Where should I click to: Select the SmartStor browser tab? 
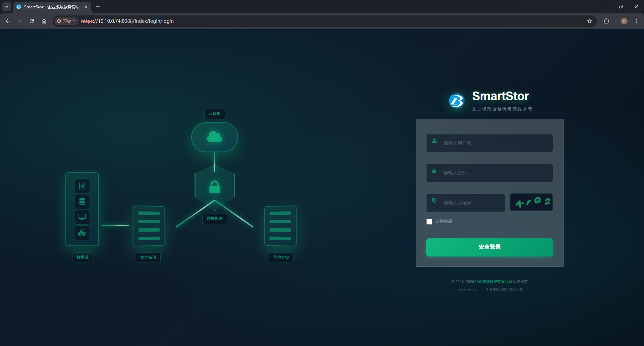(x=52, y=7)
